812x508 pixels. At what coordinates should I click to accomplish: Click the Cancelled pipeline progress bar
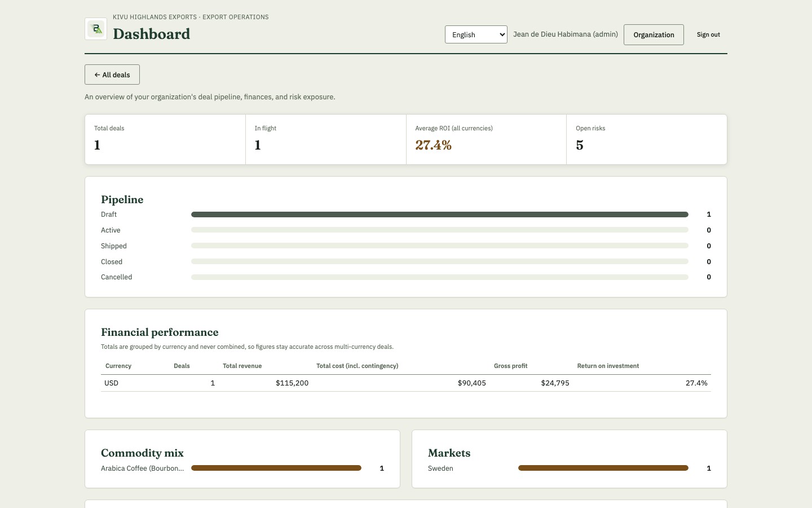(440, 277)
